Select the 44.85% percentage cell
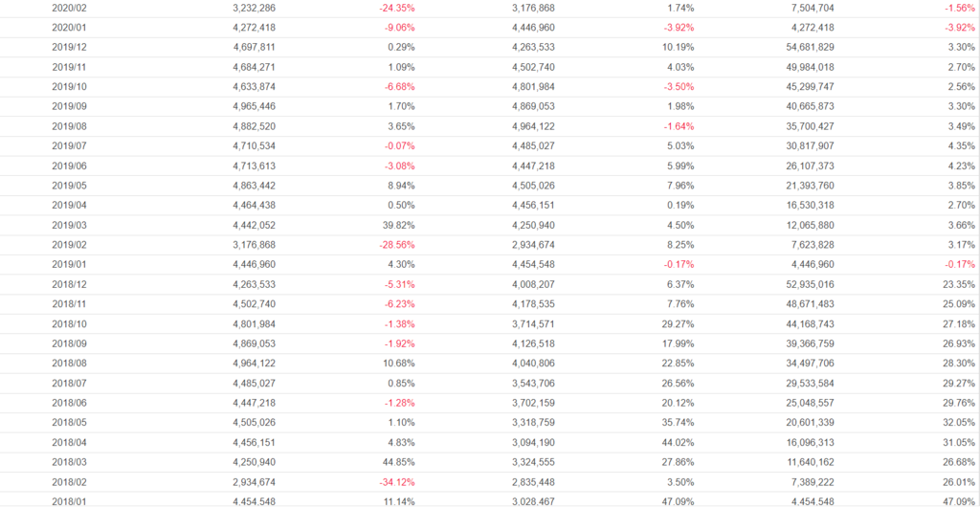The height and width of the screenshot is (508, 980). point(396,462)
